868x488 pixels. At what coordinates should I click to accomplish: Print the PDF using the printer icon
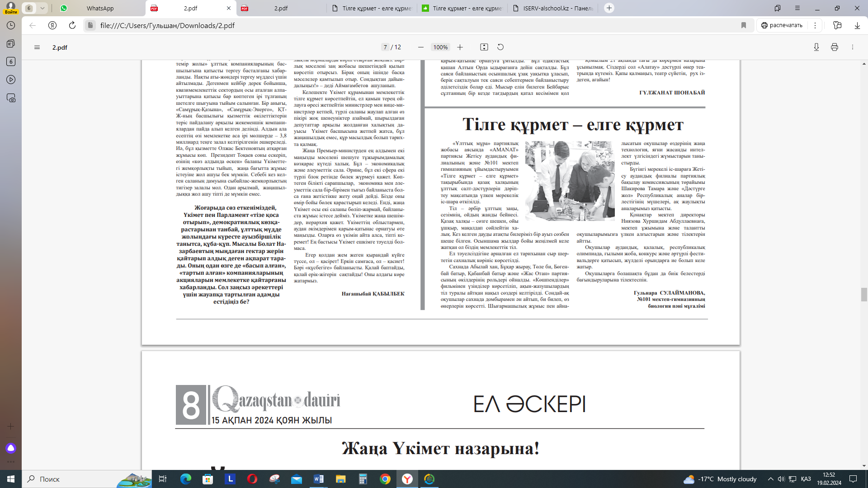[x=835, y=47]
